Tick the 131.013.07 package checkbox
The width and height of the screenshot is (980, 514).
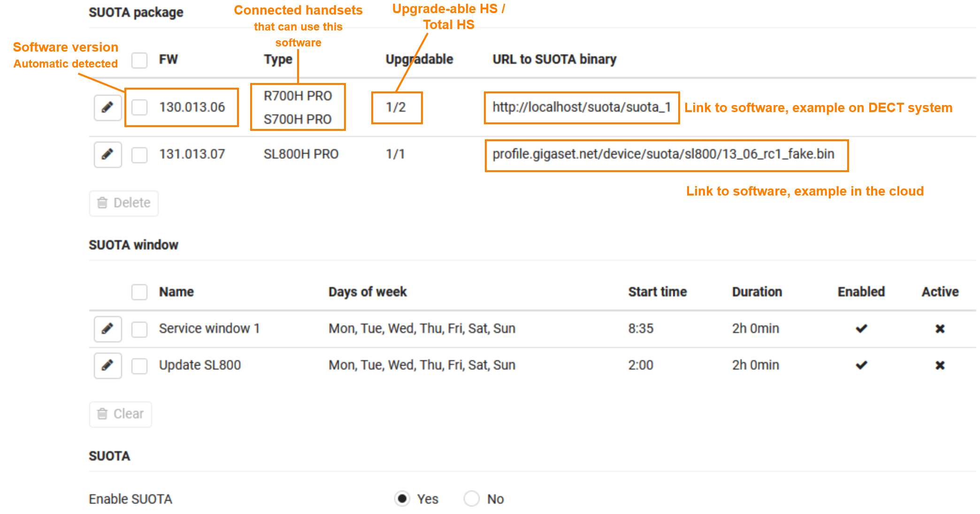[x=139, y=155]
